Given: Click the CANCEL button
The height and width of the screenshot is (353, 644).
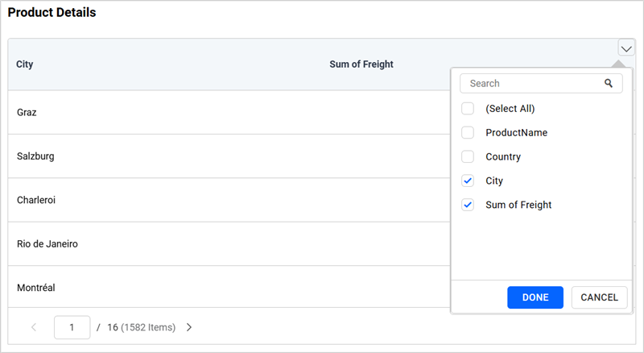Looking at the screenshot, I should click(599, 297).
